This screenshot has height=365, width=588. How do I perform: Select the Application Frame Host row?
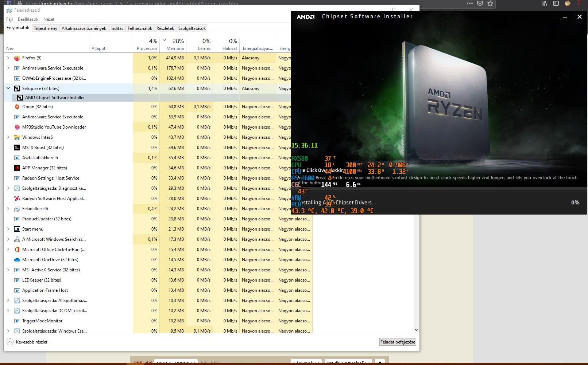pyautogui.click(x=158, y=290)
